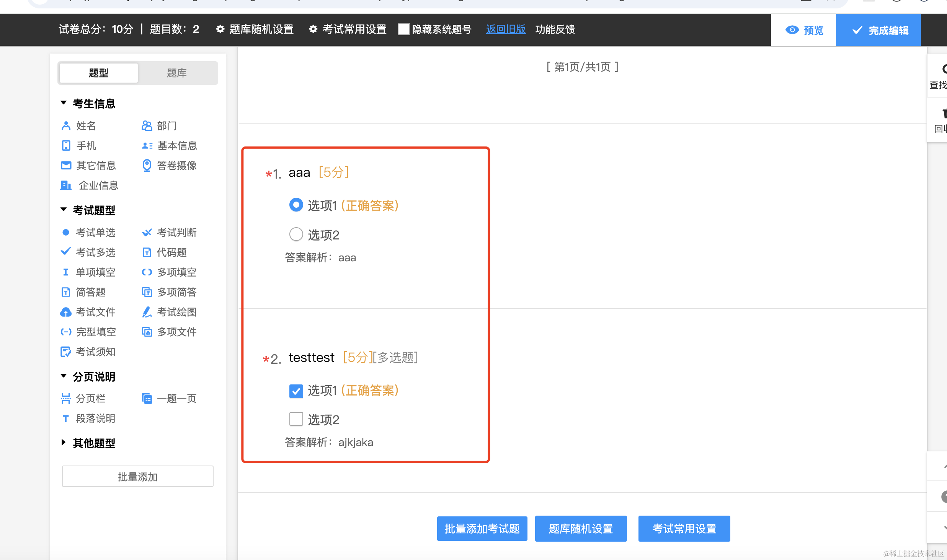Screen dimensions: 947x560
Task: Select 选项2 radio in question 1
Action: (x=296, y=234)
